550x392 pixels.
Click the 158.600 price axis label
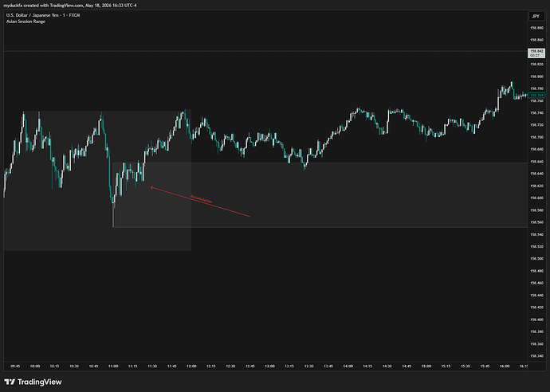[x=536, y=198]
